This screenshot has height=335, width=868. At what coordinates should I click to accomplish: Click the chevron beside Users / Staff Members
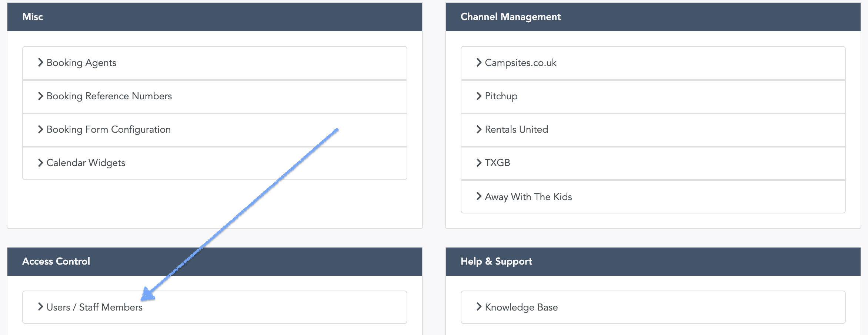point(40,307)
